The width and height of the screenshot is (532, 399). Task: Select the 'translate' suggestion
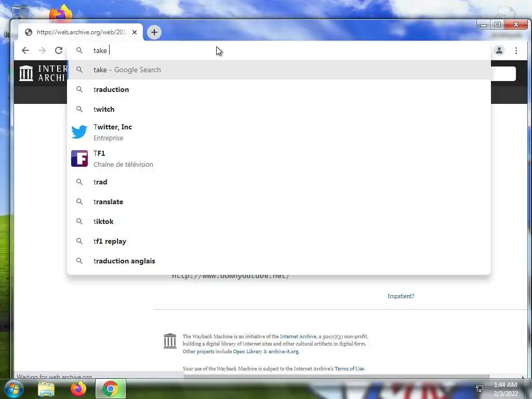[x=279, y=202]
